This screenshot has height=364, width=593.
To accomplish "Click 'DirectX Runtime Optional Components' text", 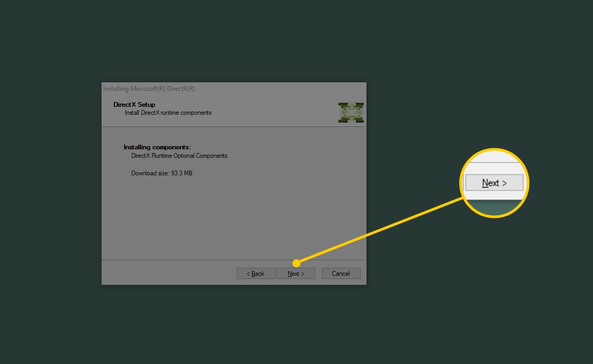I will (179, 156).
